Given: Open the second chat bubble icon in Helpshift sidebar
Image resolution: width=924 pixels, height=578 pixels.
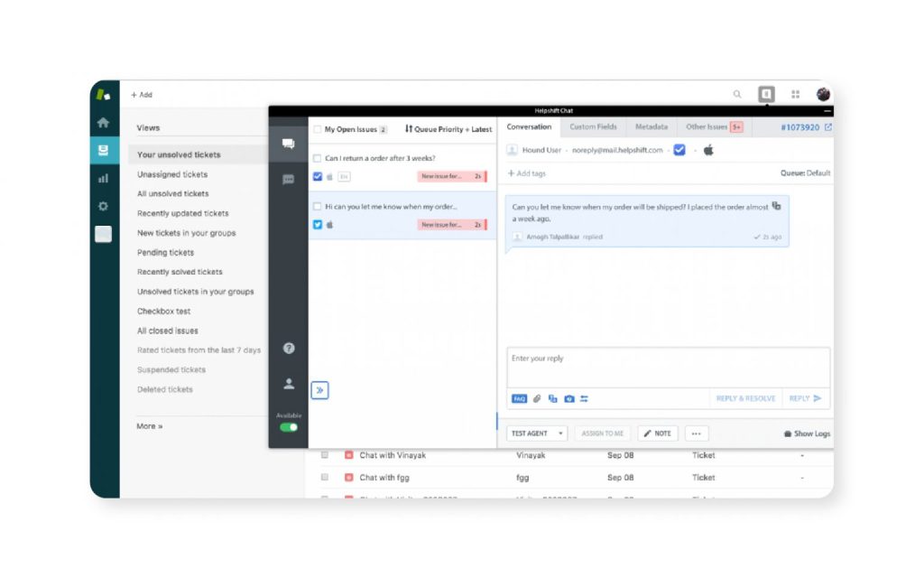Looking at the screenshot, I should 288,180.
